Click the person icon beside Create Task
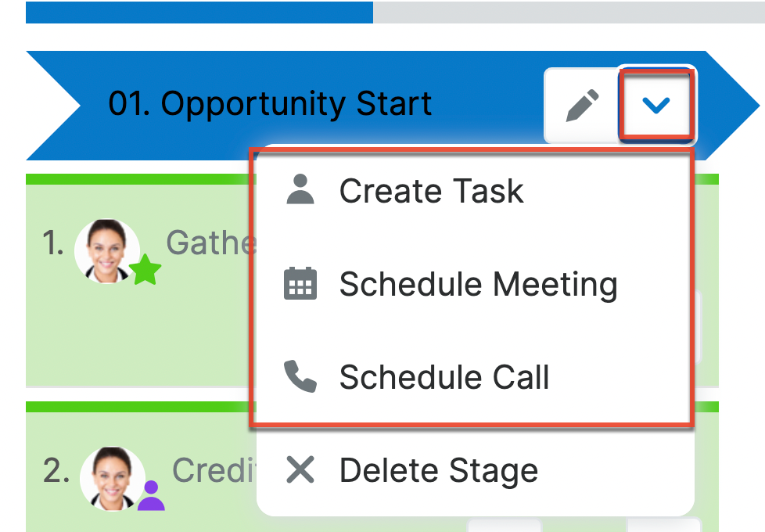 click(300, 191)
